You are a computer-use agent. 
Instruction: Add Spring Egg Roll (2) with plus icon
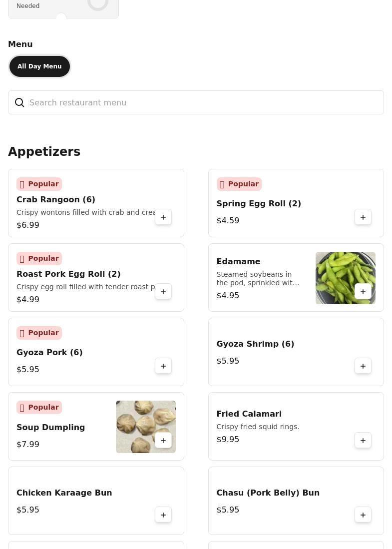[363, 217]
